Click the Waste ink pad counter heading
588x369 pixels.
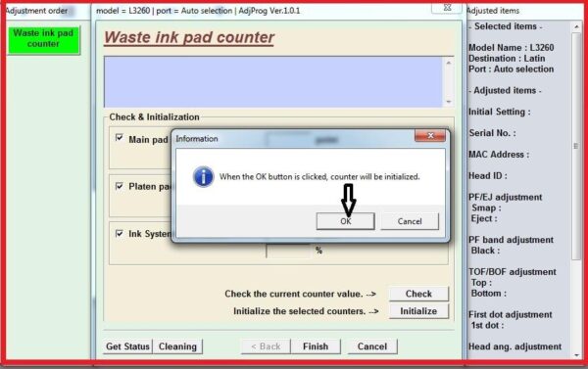point(189,37)
